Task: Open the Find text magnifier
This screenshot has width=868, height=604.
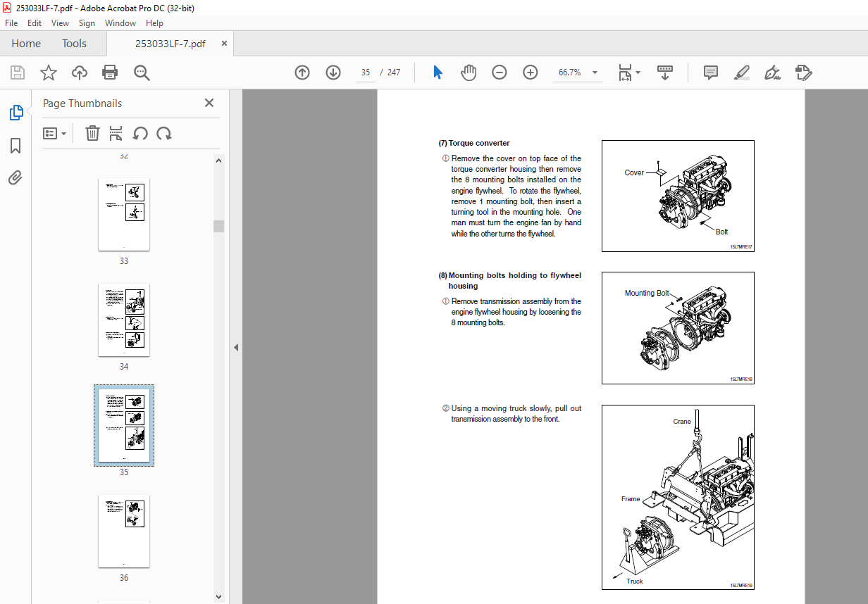Action: [x=142, y=73]
